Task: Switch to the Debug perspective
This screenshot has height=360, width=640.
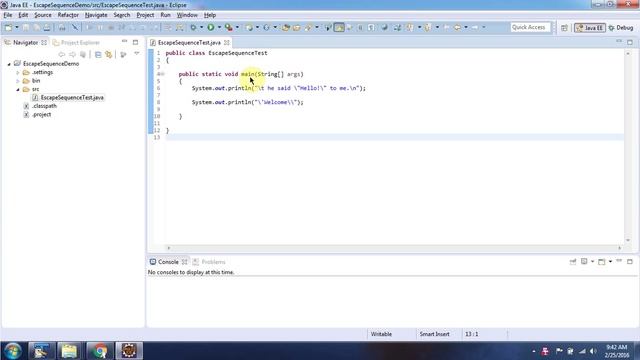Action: point(620,28)
